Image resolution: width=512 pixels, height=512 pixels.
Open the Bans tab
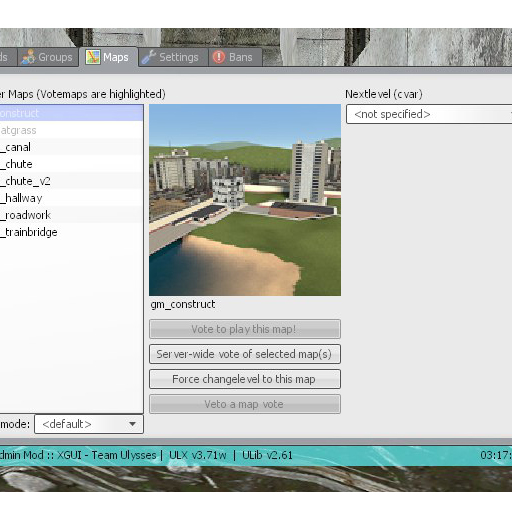[235, 57]
